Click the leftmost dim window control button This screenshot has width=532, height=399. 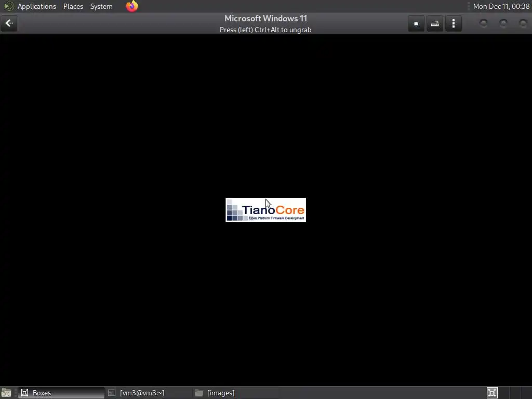pyautogui.click(x=484, y=23)
